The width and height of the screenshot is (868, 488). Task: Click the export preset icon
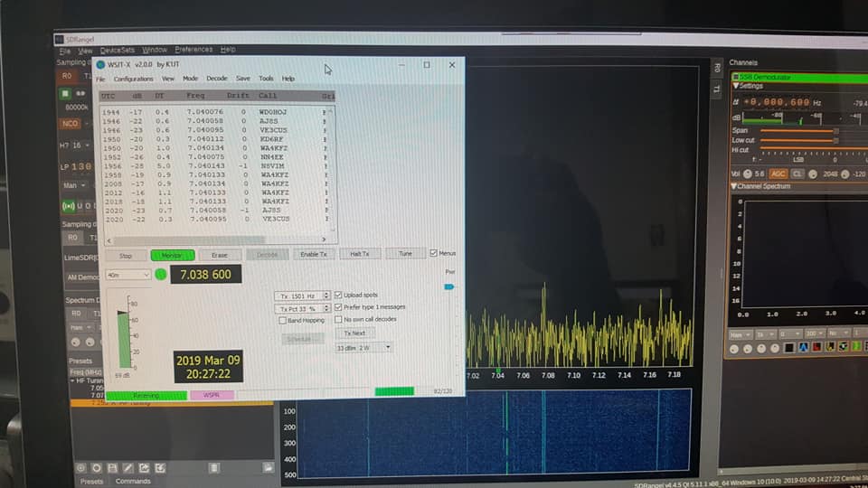pos(144,468)
